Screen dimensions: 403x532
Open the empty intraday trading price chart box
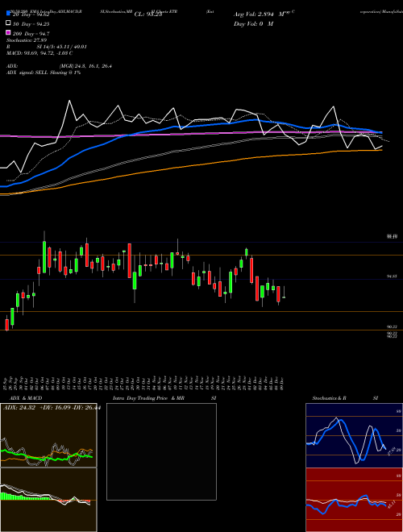[x=161, y=451]
